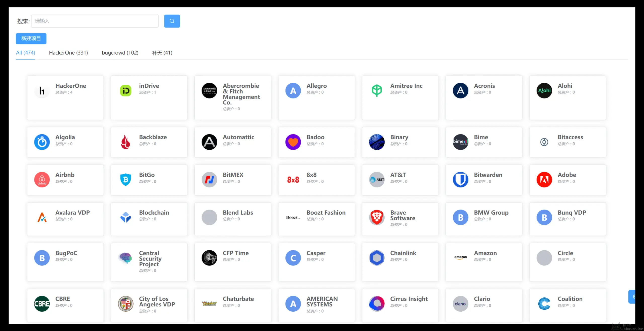Select the All (474) tab
Image resolution: width=644 pixels, height=331 pixels.
[25, 53]
